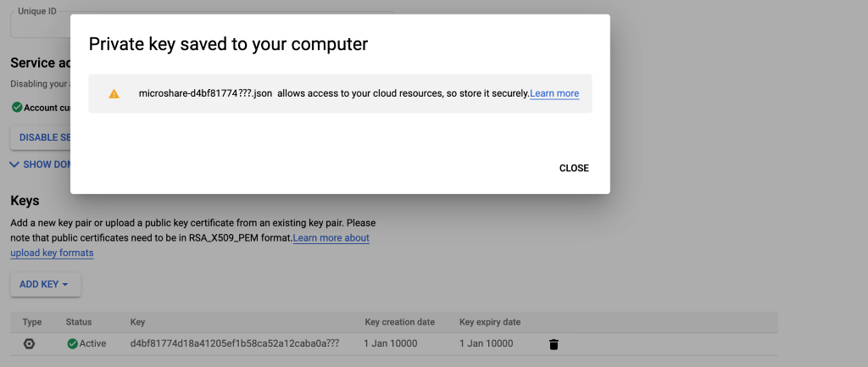The image size is (868, 367).
Task: Click the key type icon in the table row
Action: (30, 343)
